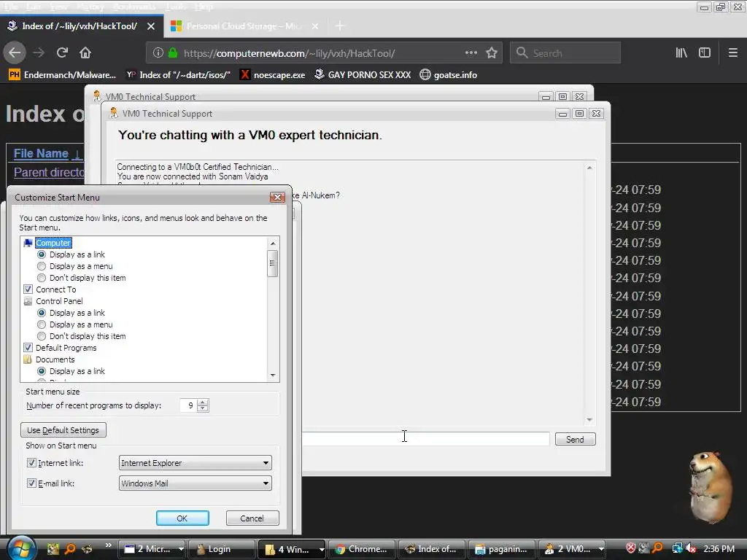This screenshot has width=747, height=560.
Task: Toggle the sidebar view icon
Action: (x=705, y=52)
